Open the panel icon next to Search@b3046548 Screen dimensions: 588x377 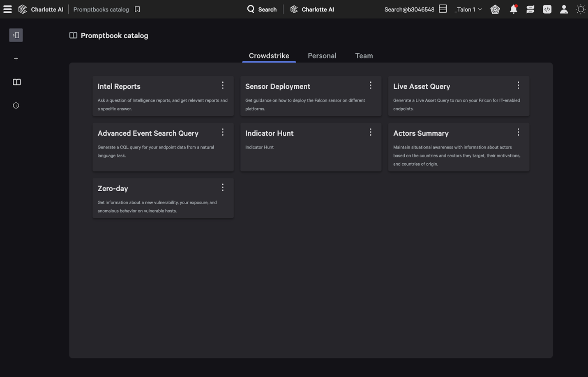coord(443,9)
